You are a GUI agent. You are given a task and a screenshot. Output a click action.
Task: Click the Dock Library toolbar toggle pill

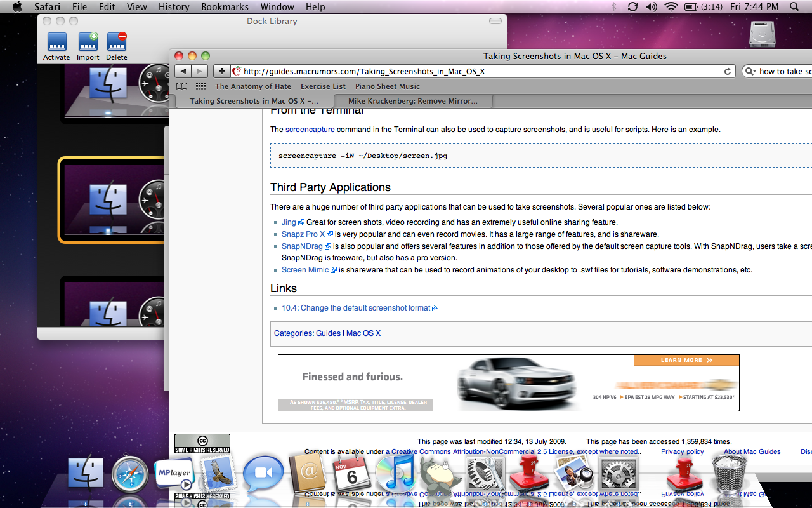(x=495, y=22)
